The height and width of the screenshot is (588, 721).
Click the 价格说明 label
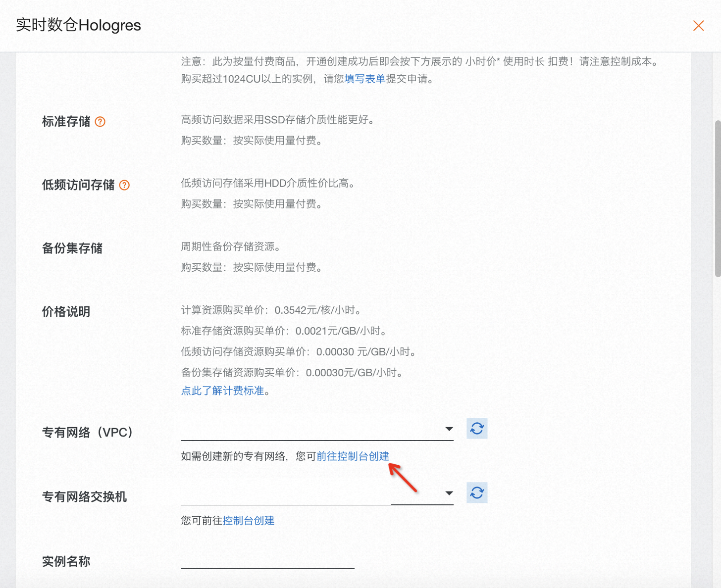(66, 312)
